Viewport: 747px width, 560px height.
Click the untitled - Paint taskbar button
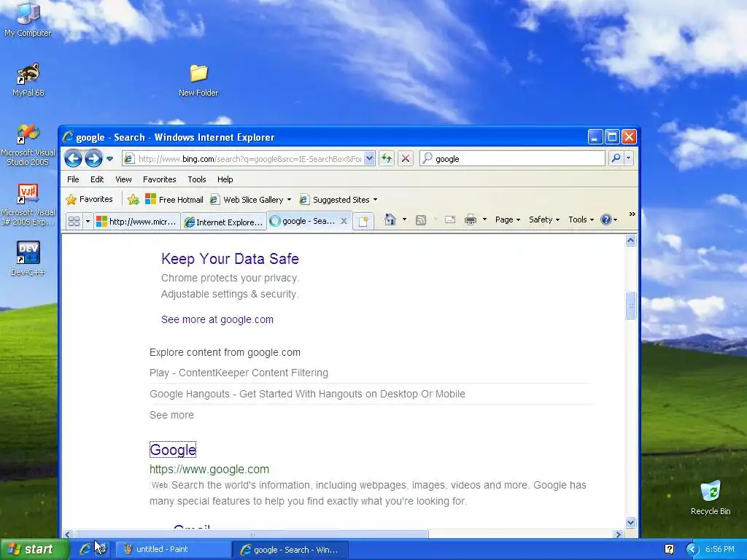coord(174,550)
